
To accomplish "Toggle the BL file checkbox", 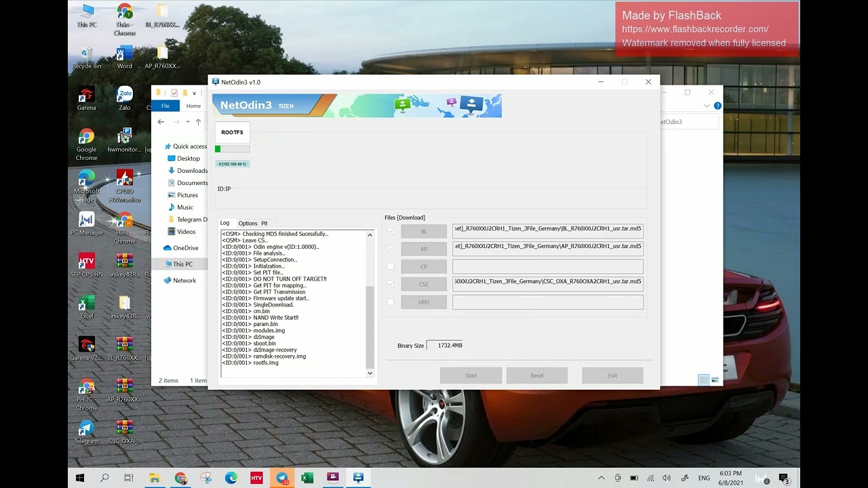I will coord(390,231).
